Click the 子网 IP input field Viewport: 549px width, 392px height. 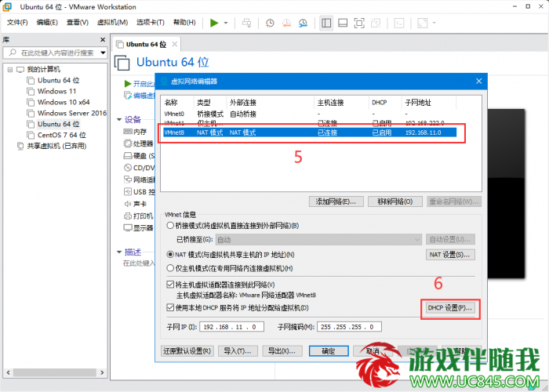coord(232,327)
